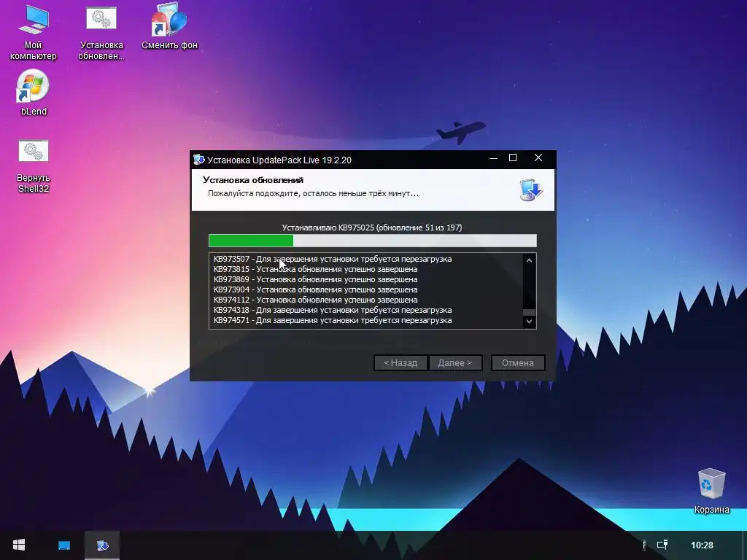Select the KB973815 log entry
Screen dimensions: 747x560
pos(315,269)
